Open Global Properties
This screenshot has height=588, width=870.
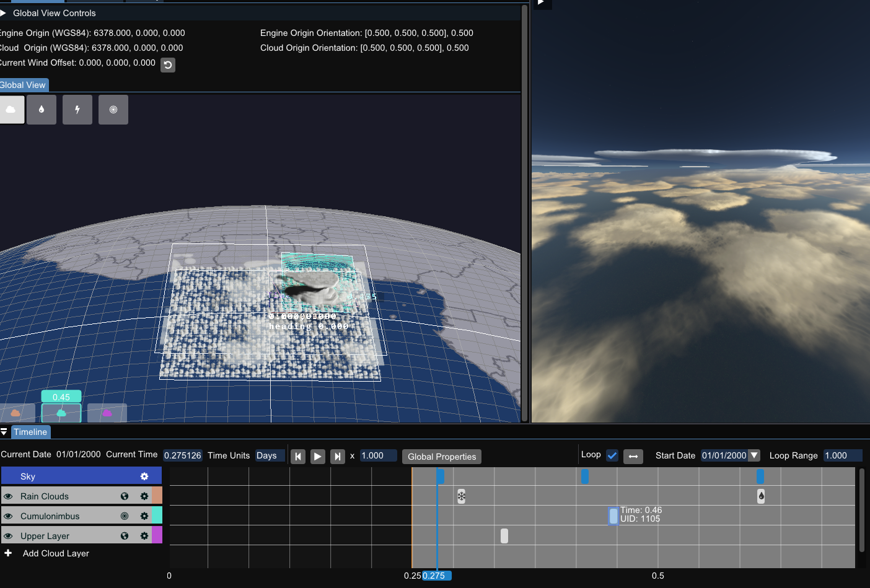click(442, 457)
